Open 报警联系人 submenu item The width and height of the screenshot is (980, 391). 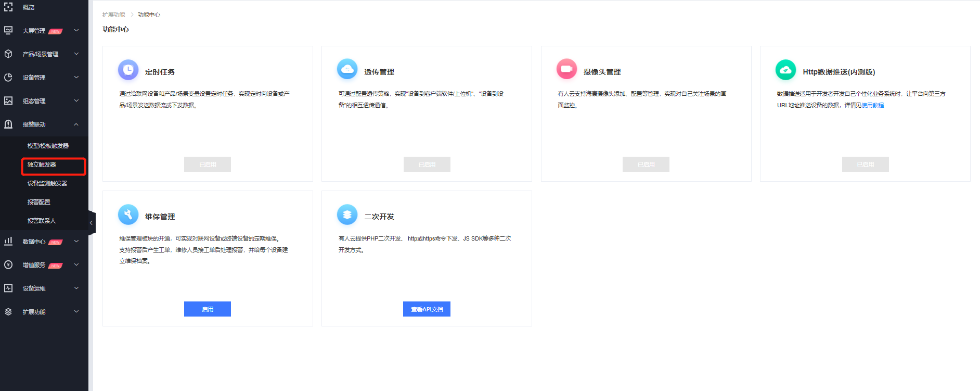click(x=42, y=221)
